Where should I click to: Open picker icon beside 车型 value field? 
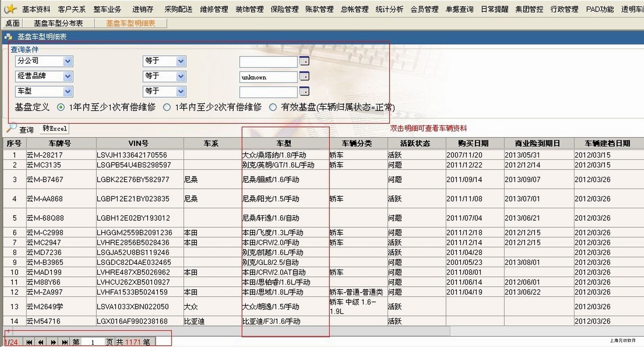(x=304, y=91)
